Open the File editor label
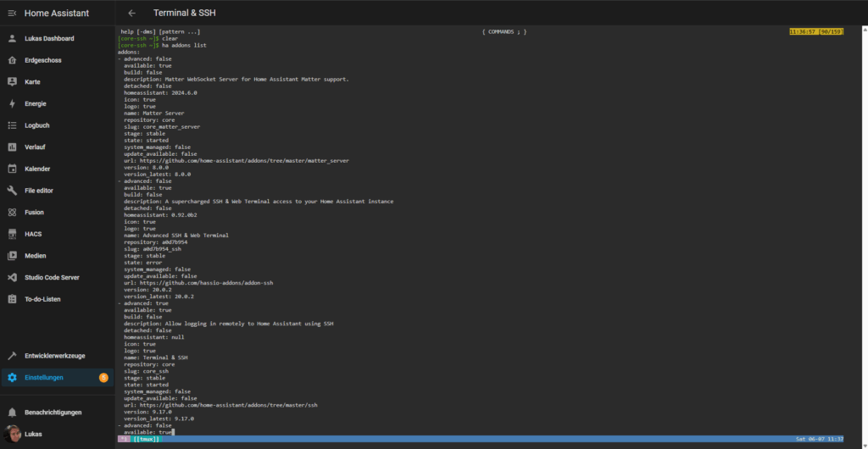This screenshot has width=868, height=449. pos(39,191)
